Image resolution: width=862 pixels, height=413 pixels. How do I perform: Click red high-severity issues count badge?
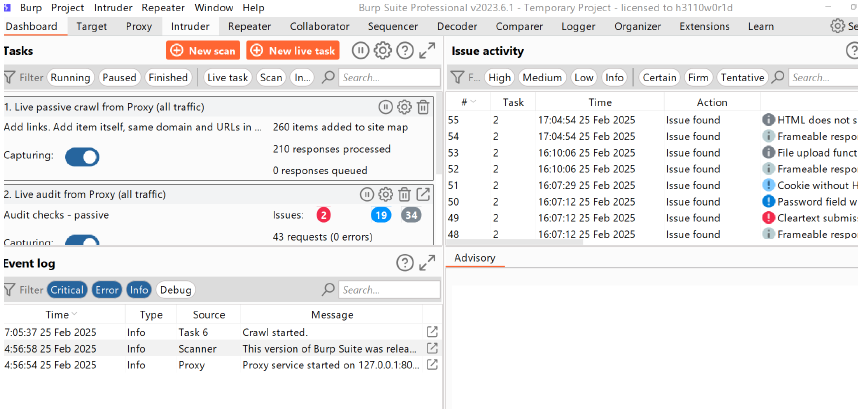(323, 215)
